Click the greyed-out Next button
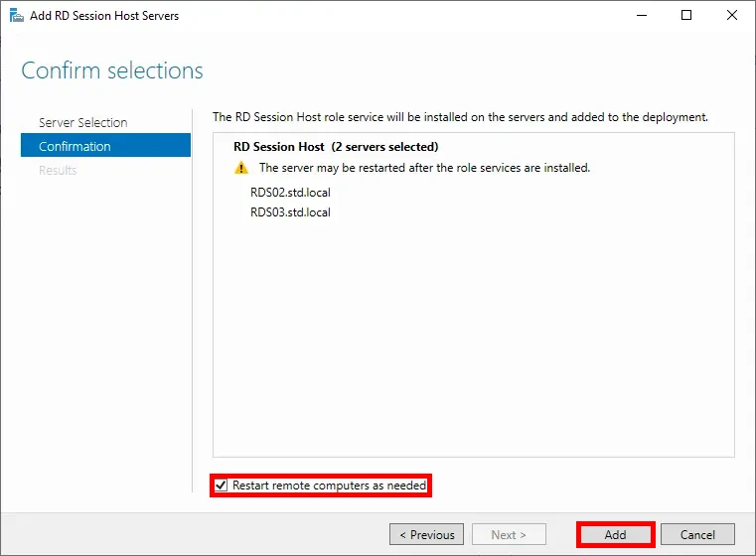This screenshot has width=756, height=556. tap(509, 534)
